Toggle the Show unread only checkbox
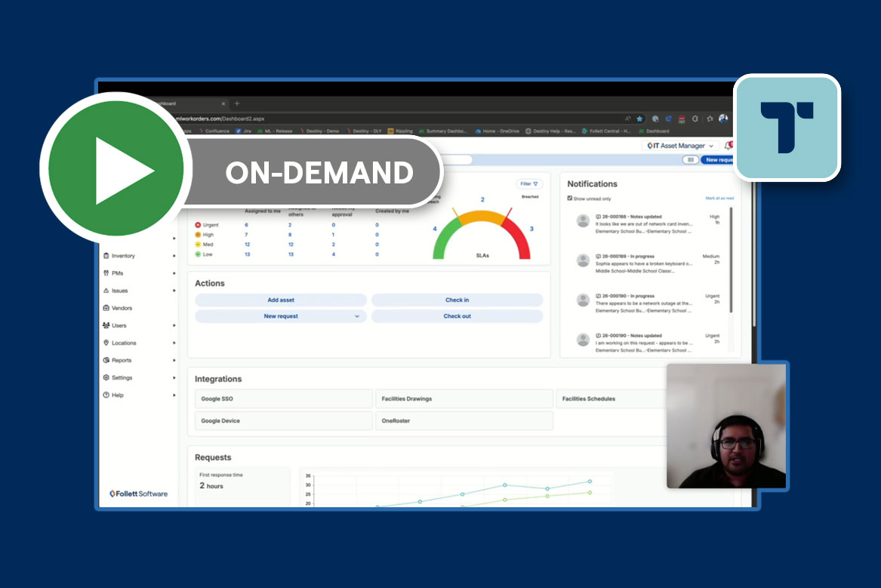Viewport: 881px width, 588px height. coord(570,199)
